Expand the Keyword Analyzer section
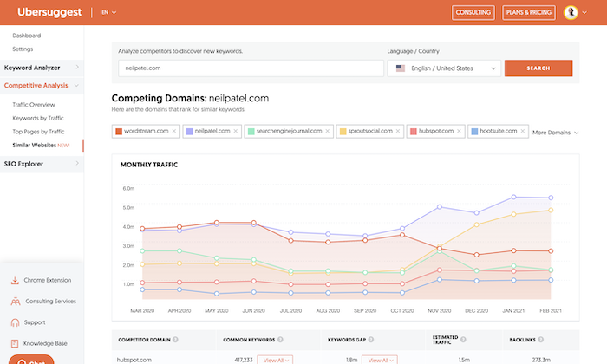 pos(42,68)
